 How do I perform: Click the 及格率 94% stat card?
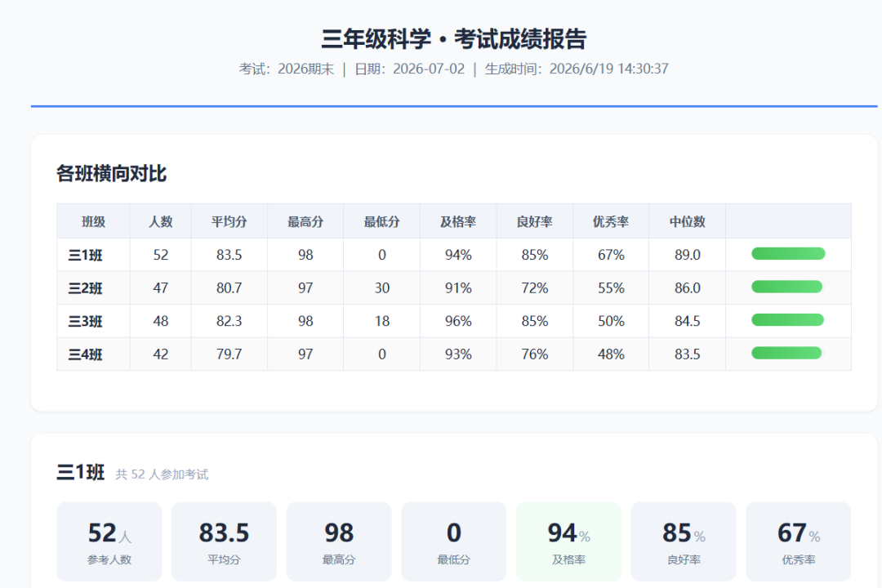pyautogui.click(x=568, y=541)
